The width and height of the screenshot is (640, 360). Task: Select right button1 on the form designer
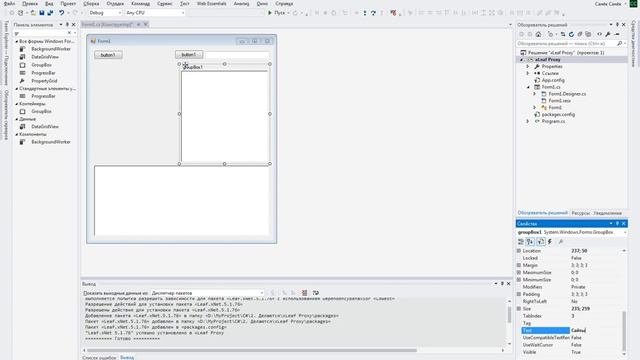click(189, 54)
